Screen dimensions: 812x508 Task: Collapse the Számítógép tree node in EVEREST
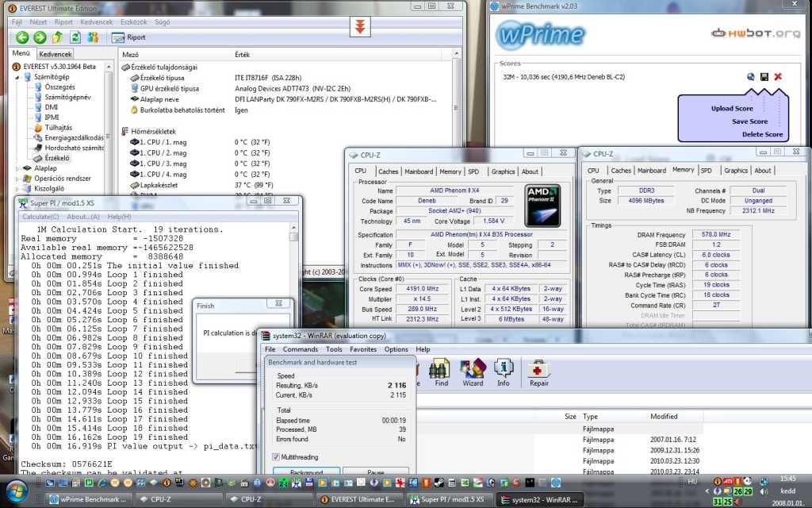point(17,77)
